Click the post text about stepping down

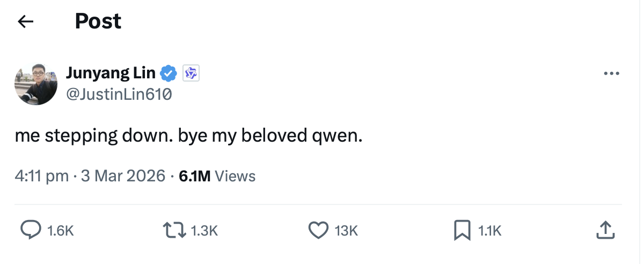(188, 136)
